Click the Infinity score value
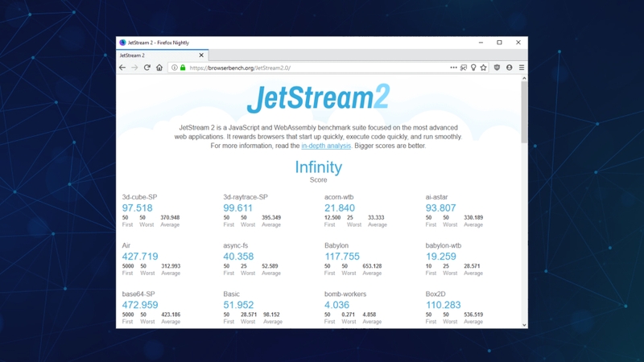 pyautogui.click(x=318, y=167)
